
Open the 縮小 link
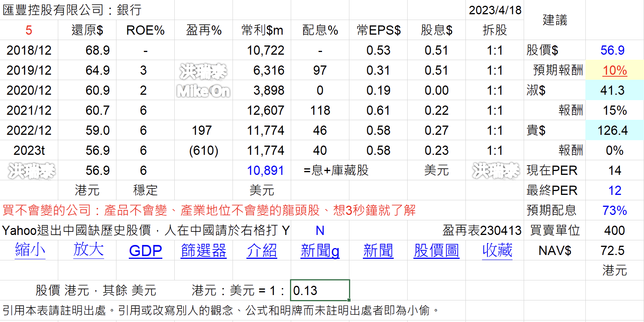(x=30, y=250)
